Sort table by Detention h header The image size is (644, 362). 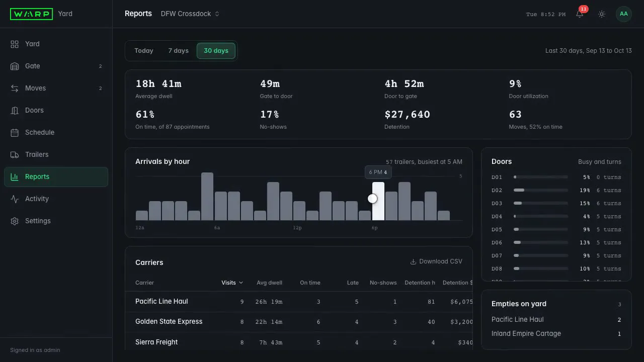[x=420, y=283]
